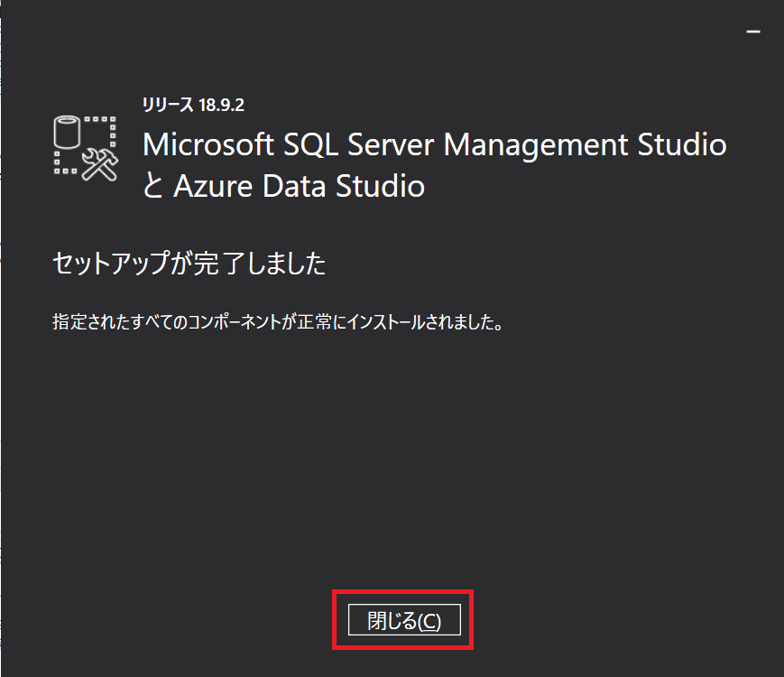Minimize the SSMS installer window
The image size is (784, 677).
coord(753,32)
